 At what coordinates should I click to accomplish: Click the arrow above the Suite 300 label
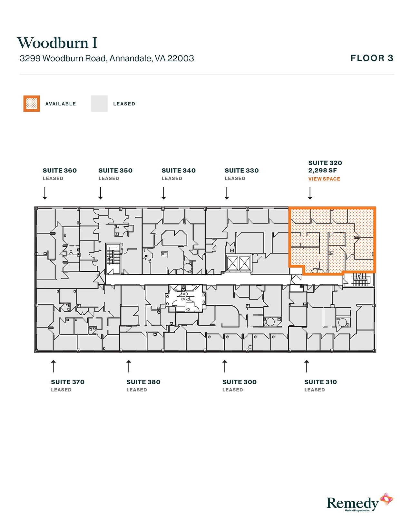coord(225,366)
